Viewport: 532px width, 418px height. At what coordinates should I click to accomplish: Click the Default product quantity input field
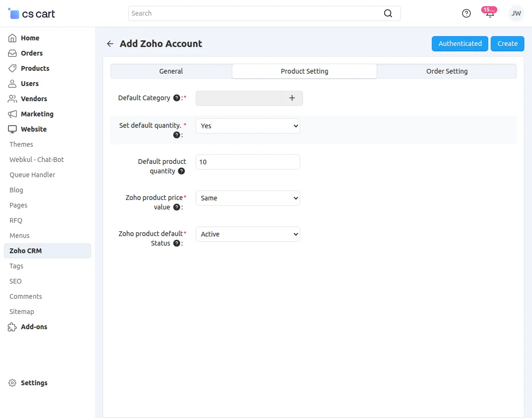247,162
